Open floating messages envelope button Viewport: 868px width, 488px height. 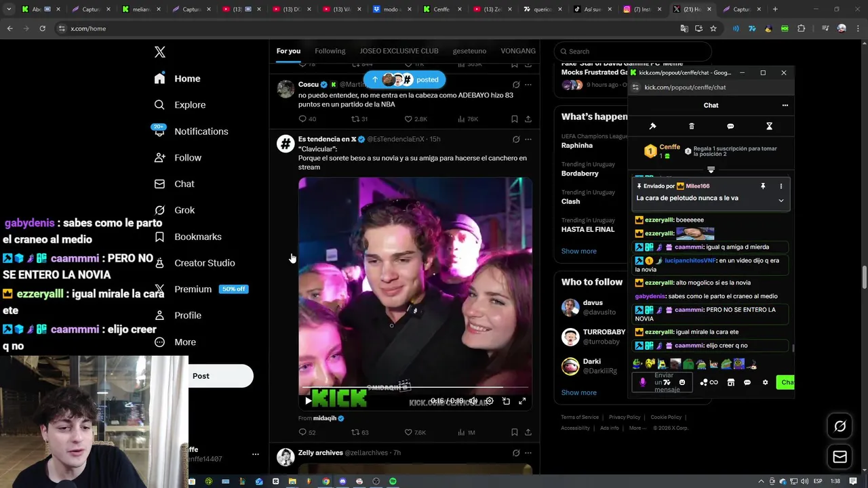pyautogui.click(x=840, y=457)
